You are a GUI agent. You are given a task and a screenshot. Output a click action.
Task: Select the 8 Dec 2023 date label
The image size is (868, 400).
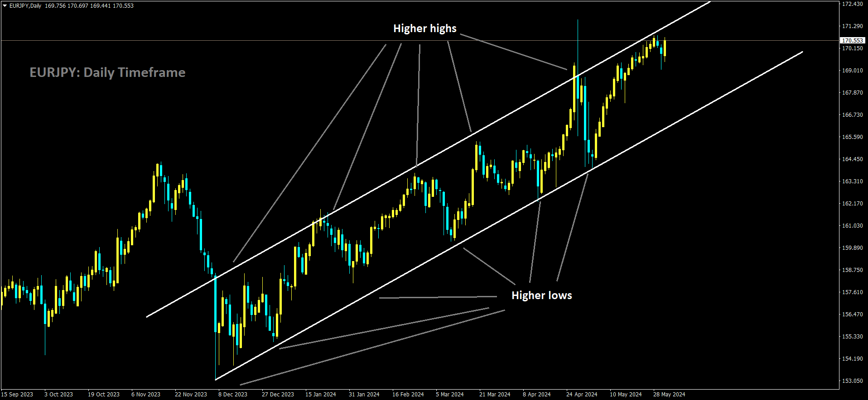point(233,395)
